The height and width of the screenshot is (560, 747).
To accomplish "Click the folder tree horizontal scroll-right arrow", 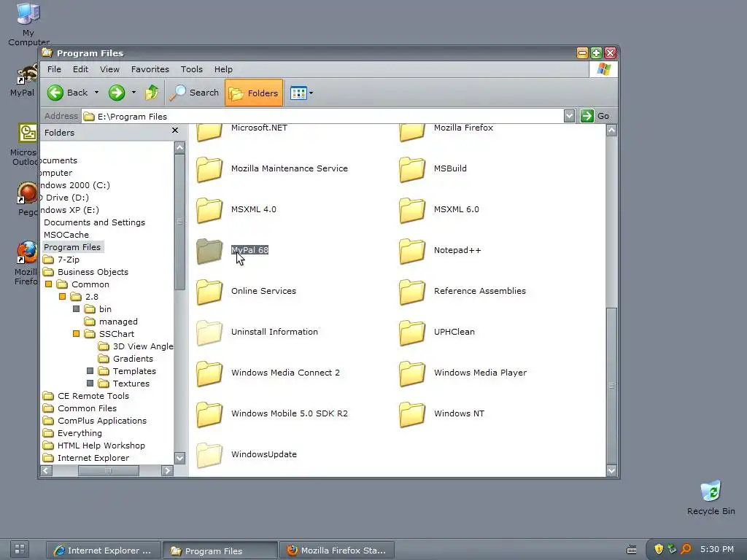I will click(x=167, y=470).
